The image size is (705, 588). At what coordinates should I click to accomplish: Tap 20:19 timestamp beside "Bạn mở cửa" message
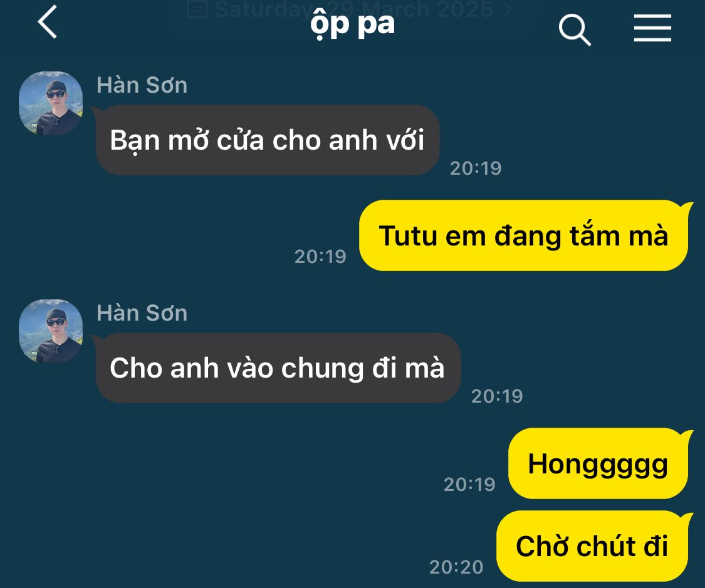coord(476,168)
